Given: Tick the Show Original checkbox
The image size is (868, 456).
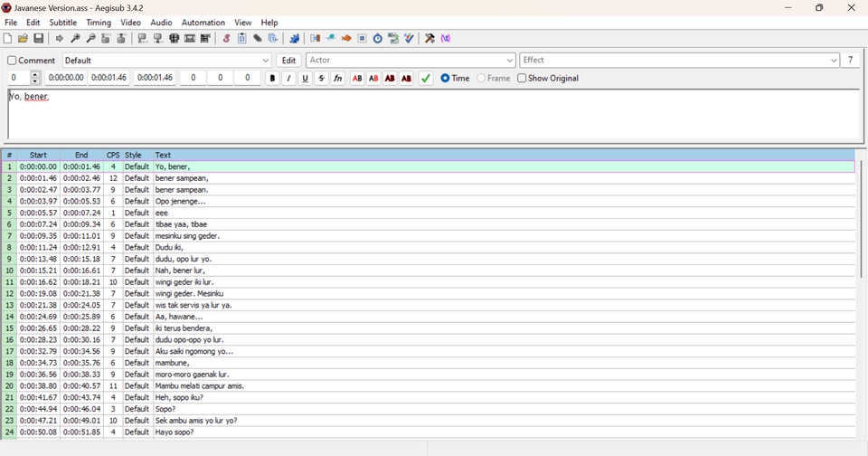Looking at the screenshot, I should [523, 79].
